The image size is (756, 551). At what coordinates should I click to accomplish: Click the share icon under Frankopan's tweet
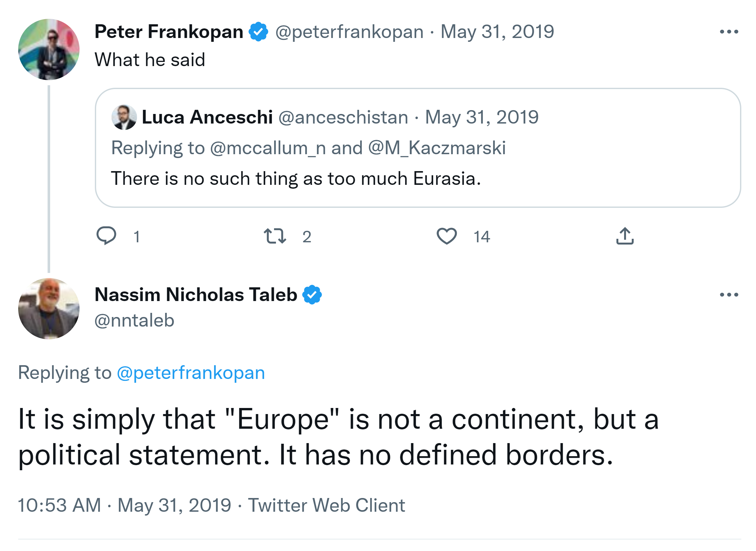click(624, 236)
